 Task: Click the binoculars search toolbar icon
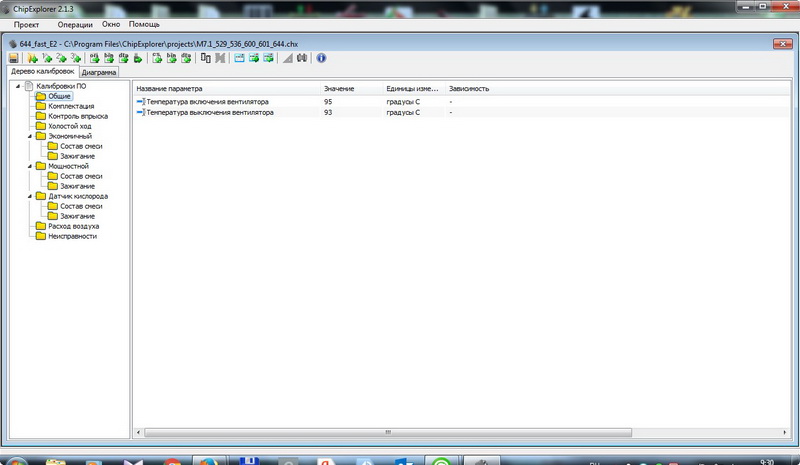(x=301, y=58)
